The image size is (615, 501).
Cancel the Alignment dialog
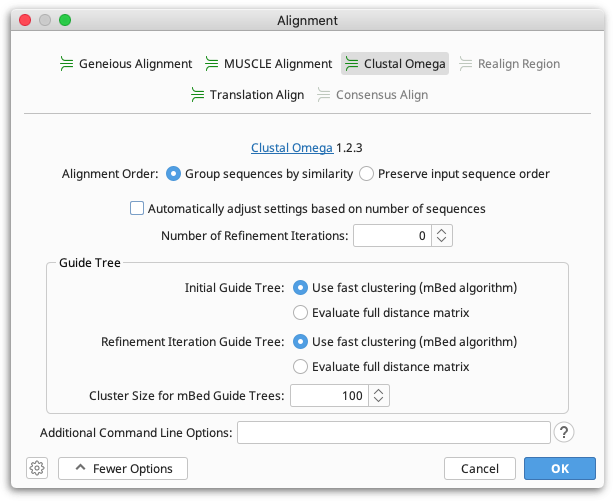point(480,468)
